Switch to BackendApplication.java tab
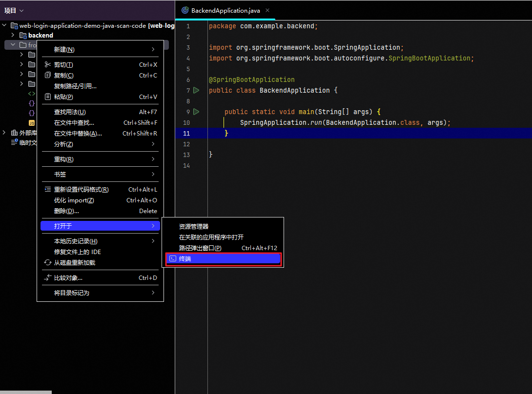 point(225,11)
